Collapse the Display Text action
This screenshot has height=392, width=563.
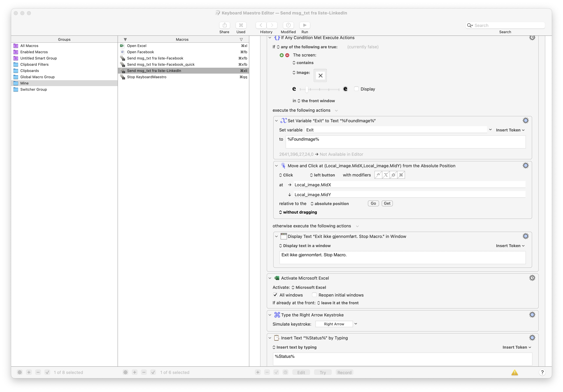[276, 236]
